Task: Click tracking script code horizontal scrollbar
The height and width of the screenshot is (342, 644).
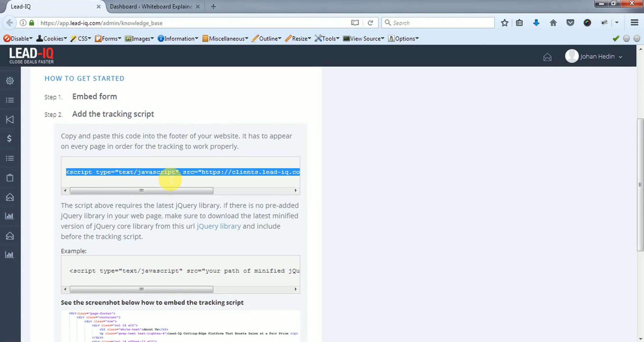Action: [x=141, y=191]
